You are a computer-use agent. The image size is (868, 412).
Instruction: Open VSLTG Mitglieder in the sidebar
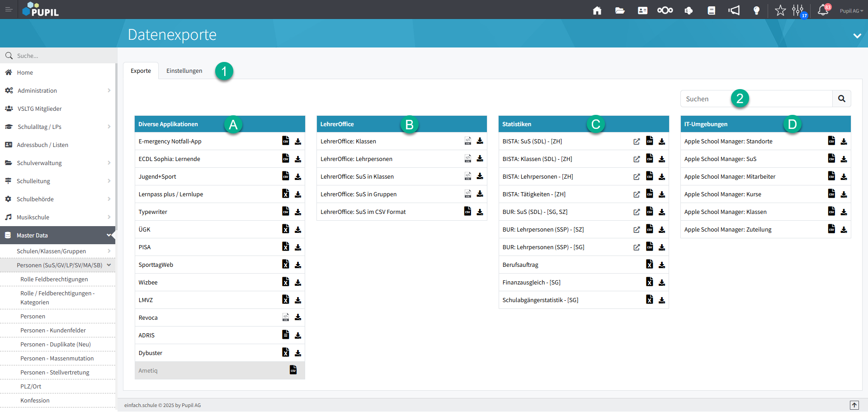tap(57, 109)
